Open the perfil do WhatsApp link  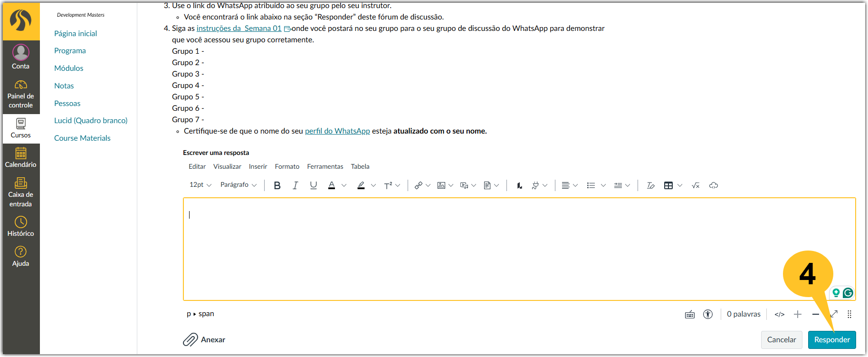click(337, 131)
